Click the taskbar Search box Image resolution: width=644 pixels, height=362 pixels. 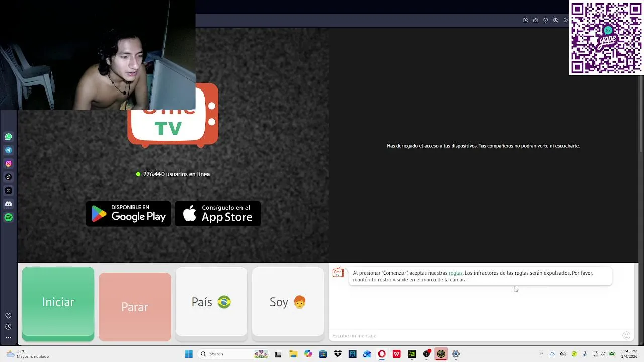coord(234,354)
